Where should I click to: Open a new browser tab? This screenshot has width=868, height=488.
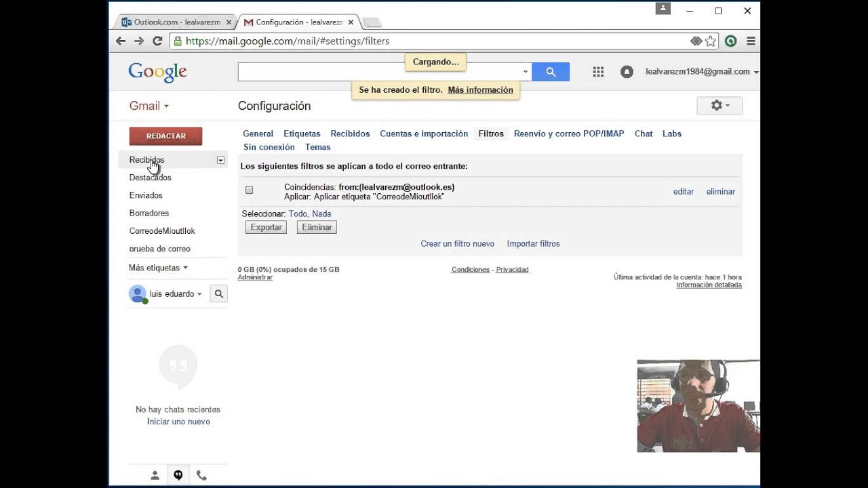point(372,23)
